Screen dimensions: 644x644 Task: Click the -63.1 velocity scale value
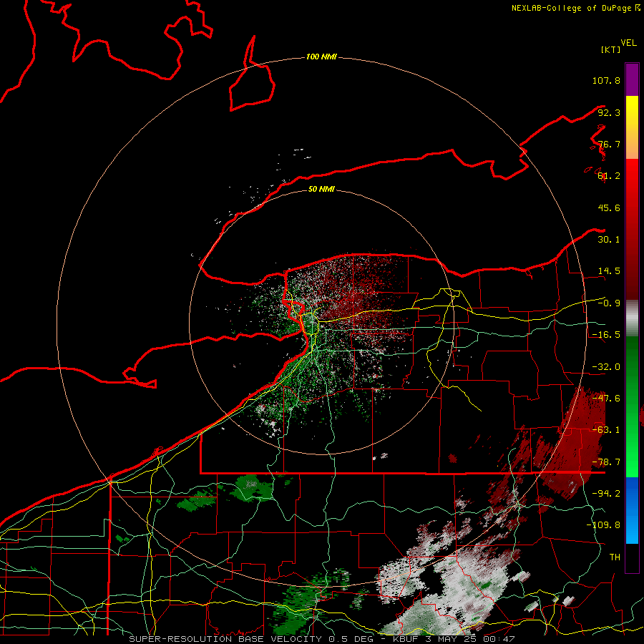click(606, 430)
